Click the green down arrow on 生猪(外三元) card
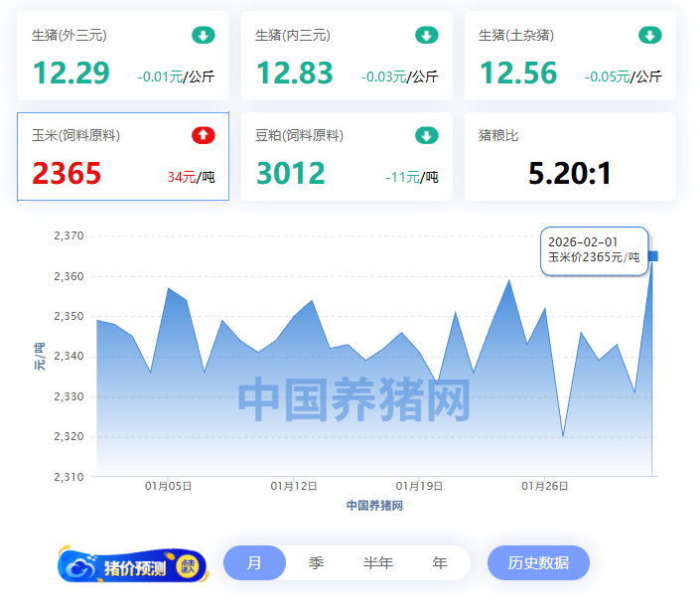Screen dimensions: 700x615 (203, 36)
